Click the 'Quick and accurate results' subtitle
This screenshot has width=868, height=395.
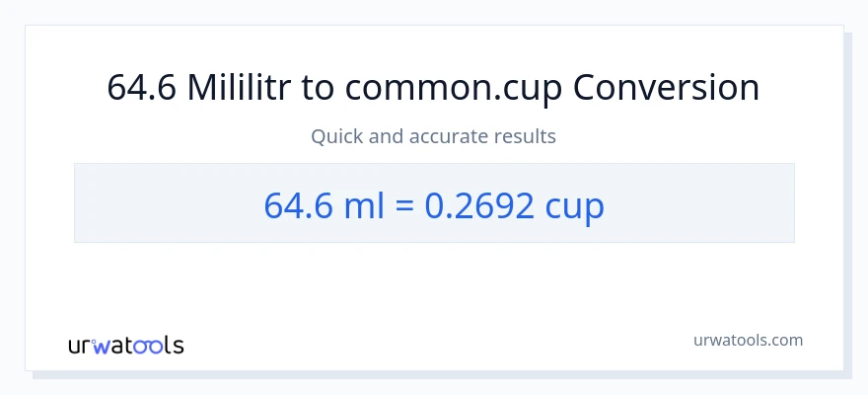tap(433, 136)
